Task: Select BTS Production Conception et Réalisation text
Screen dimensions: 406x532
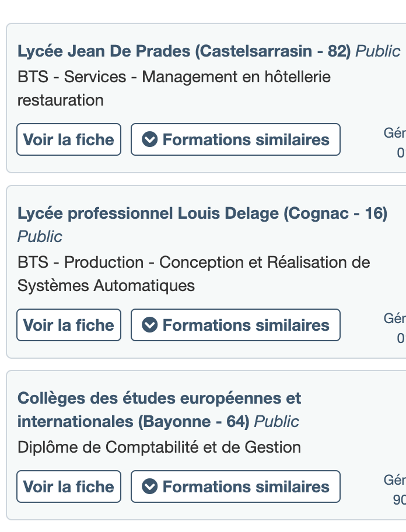Action: click(x=194, y=274)
